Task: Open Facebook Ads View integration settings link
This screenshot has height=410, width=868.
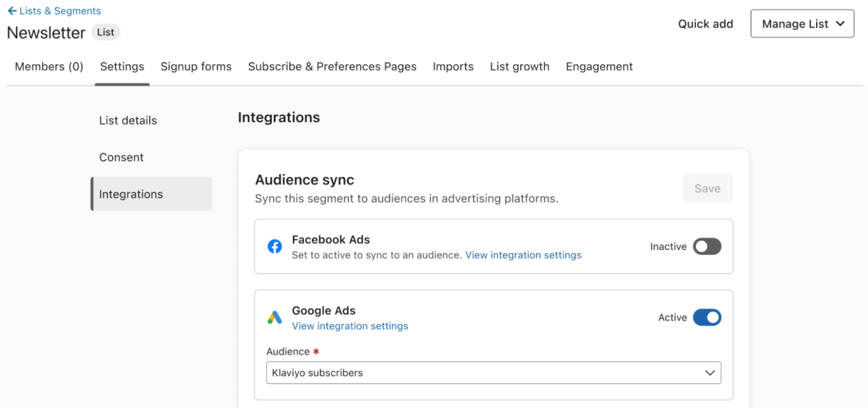Action: click(x=523, y=255)
